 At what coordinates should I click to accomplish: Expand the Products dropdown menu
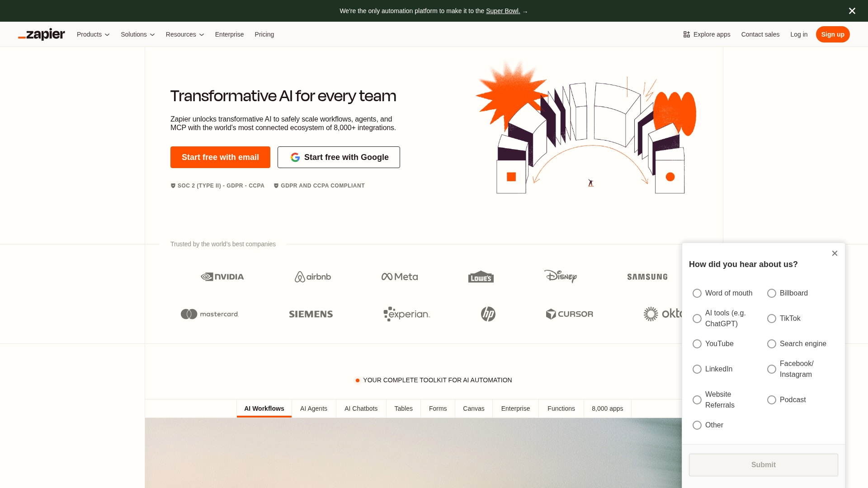coord(93,34)
